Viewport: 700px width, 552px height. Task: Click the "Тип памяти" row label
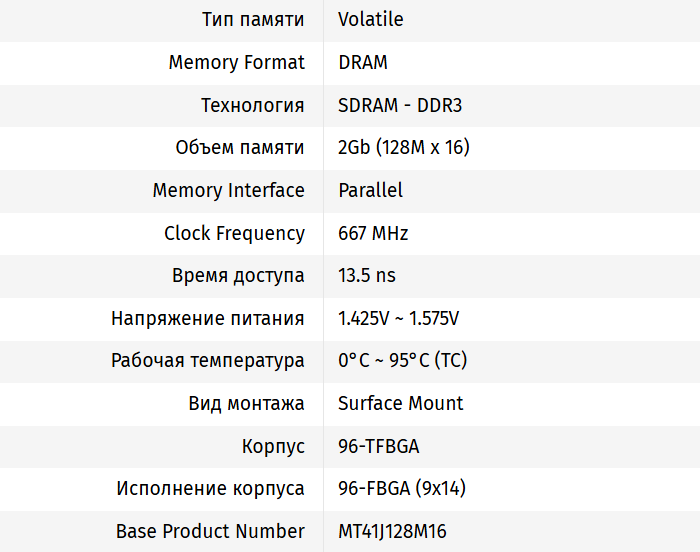tap(253, 20)
